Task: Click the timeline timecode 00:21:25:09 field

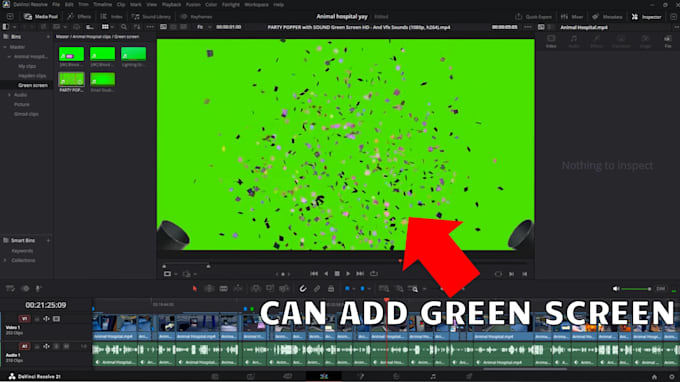Action: click(x=46, y=305)
